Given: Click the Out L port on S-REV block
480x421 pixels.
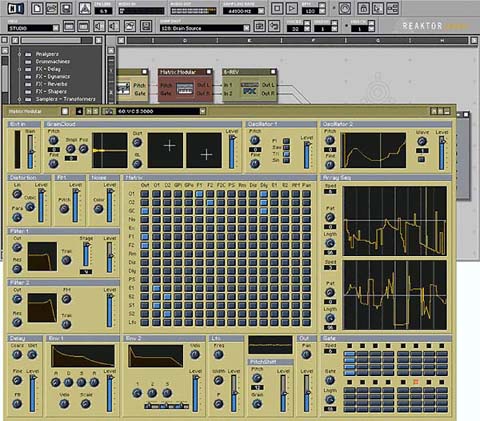Looking at the screenshot, I should coord(268,85).
